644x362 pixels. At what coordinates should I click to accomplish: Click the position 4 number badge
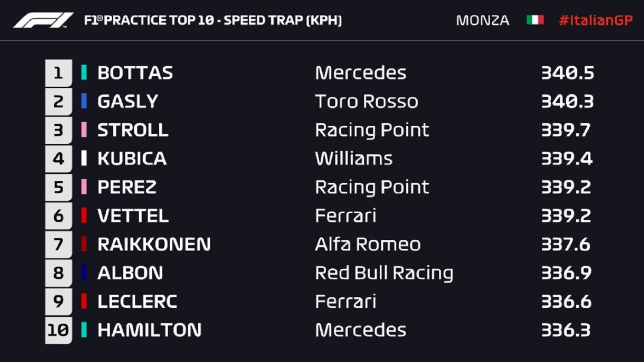coord(58,158)
